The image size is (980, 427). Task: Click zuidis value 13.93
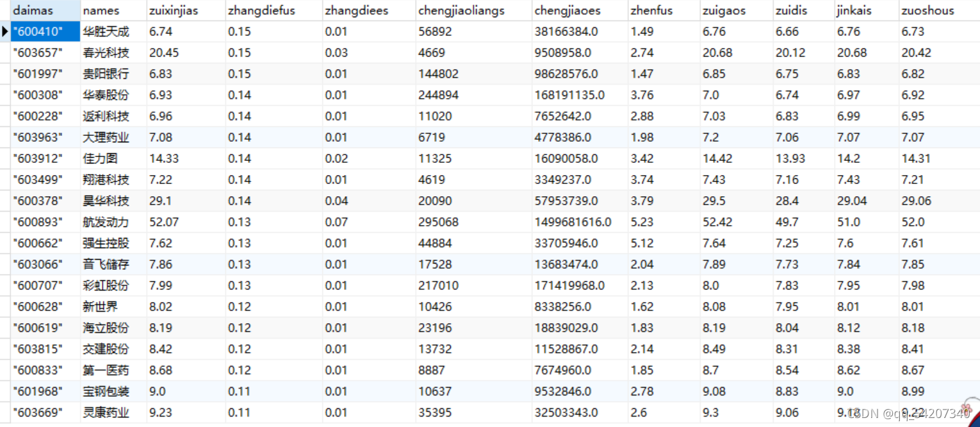803,158
